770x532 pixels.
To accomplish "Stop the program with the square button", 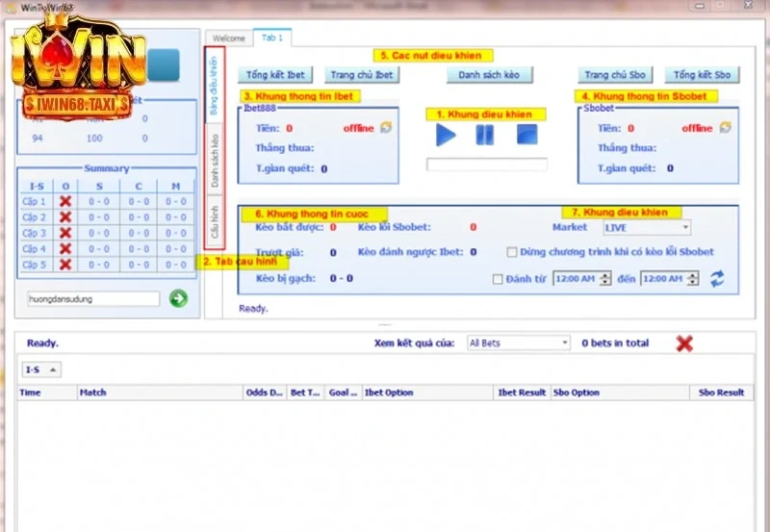I will 526,134.
